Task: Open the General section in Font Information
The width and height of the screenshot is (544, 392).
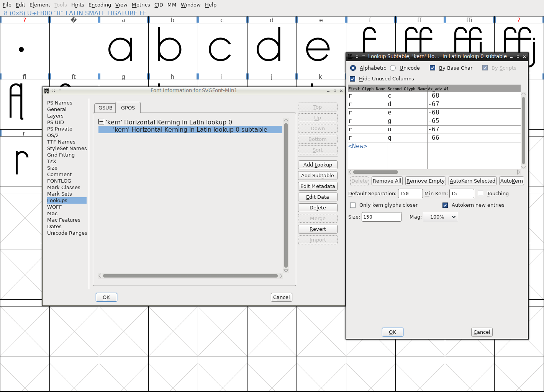Action: pyautogui.click(x=57, y=109)
